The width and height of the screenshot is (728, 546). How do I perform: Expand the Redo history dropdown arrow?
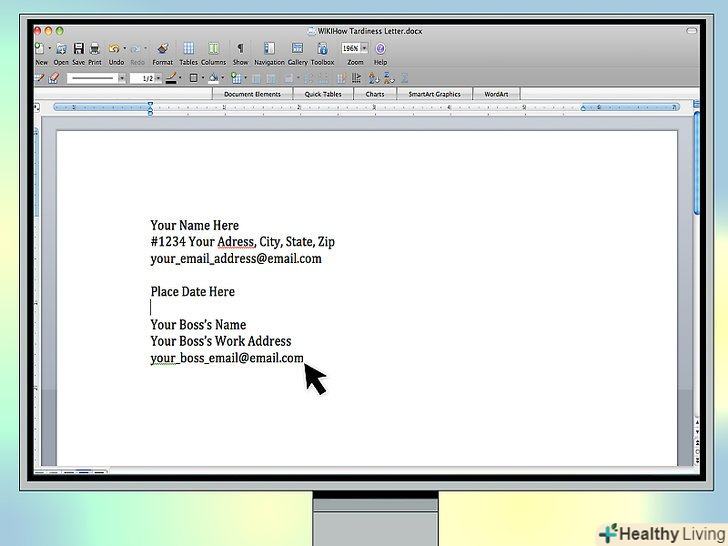coord(145,48)
